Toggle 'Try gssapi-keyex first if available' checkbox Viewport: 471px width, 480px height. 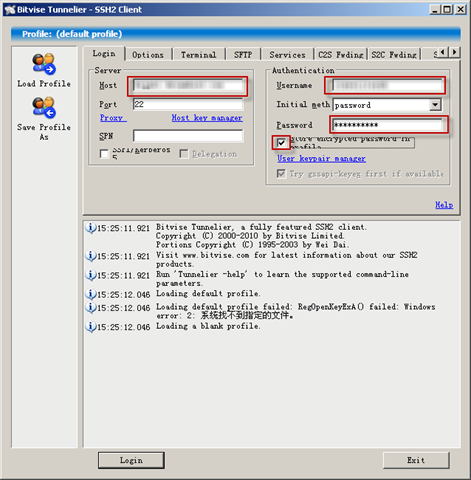(x=281, y=174)
